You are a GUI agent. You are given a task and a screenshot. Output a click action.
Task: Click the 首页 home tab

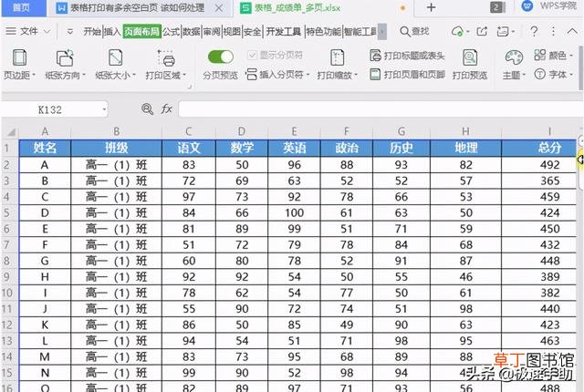22,7
